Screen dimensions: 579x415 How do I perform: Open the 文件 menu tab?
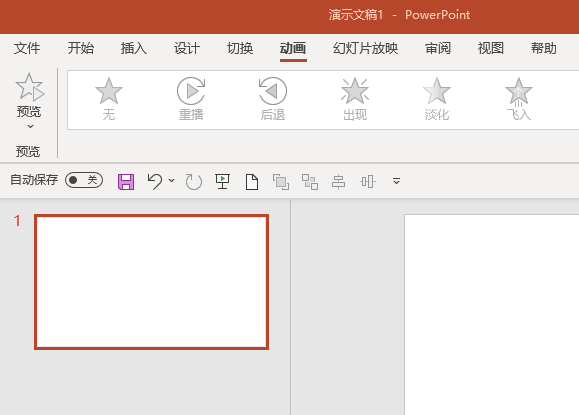[x=27, y=48]
